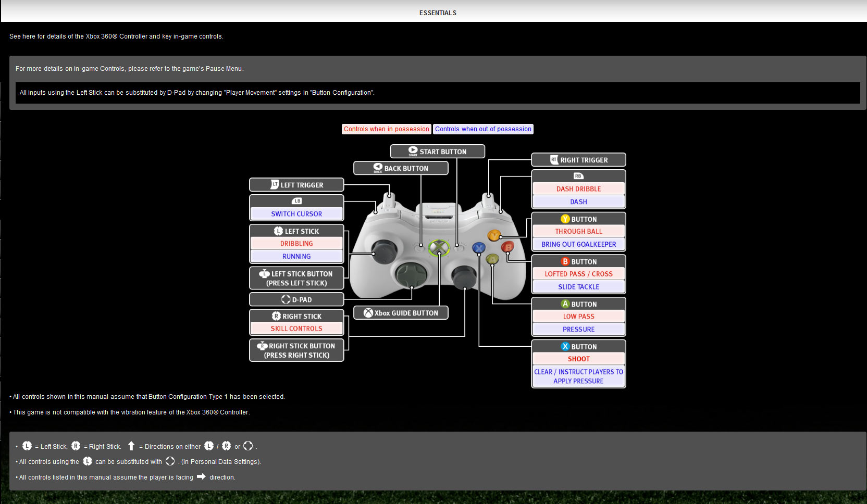Viewport: 867px width, 504px height.
Task: Click '(PRESS LEFT STICK)' text
Action: coord(296,283)
